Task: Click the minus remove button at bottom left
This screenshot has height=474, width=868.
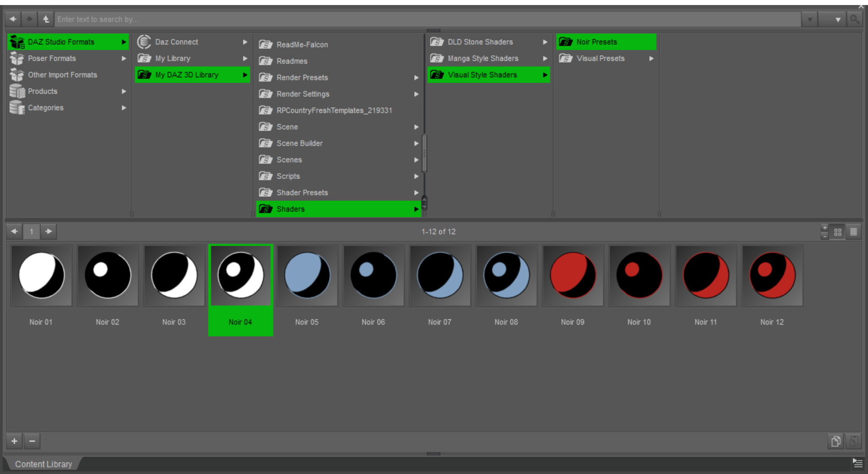Action: coord(32,441)
